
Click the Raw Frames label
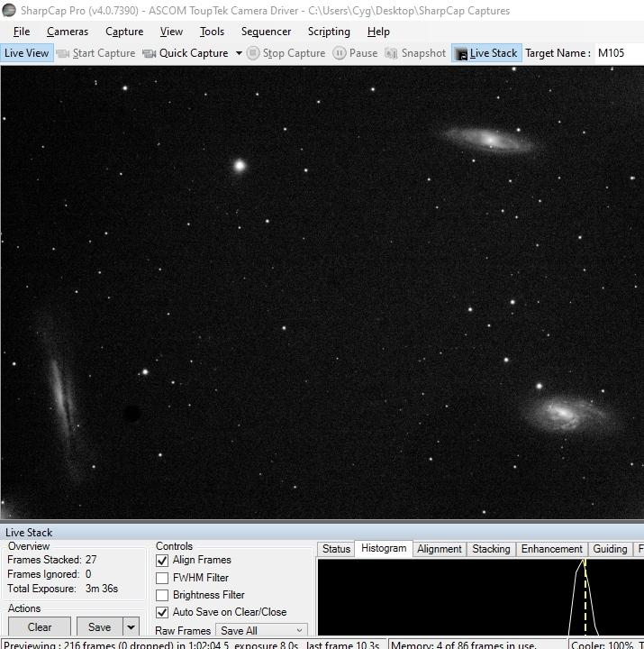pyautogui.click(x=183, y=631)
